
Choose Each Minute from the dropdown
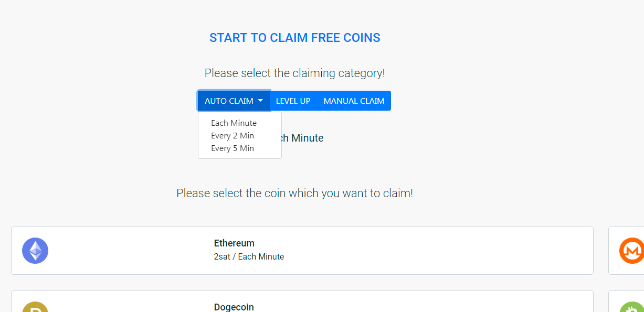(x=234, y=123)
